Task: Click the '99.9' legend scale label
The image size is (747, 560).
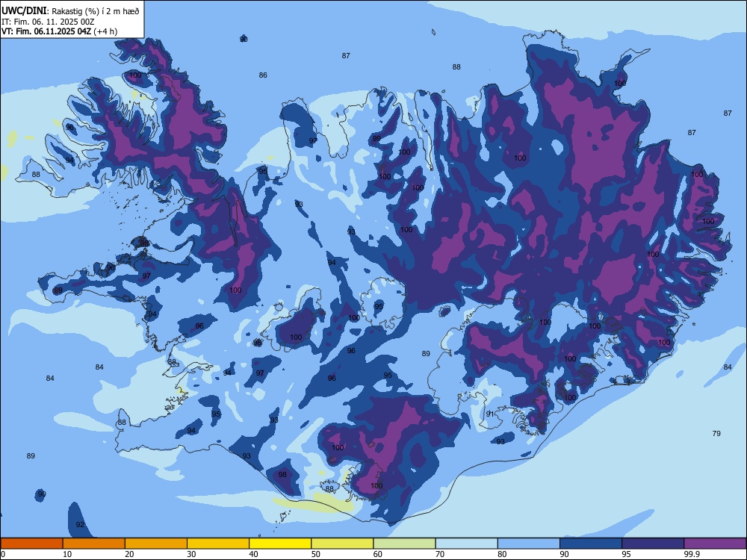Action: [x=692, y=554]
